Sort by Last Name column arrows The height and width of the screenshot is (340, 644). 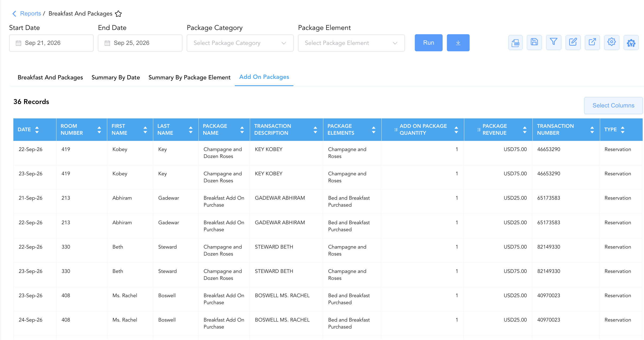click(x=191, y=130)
